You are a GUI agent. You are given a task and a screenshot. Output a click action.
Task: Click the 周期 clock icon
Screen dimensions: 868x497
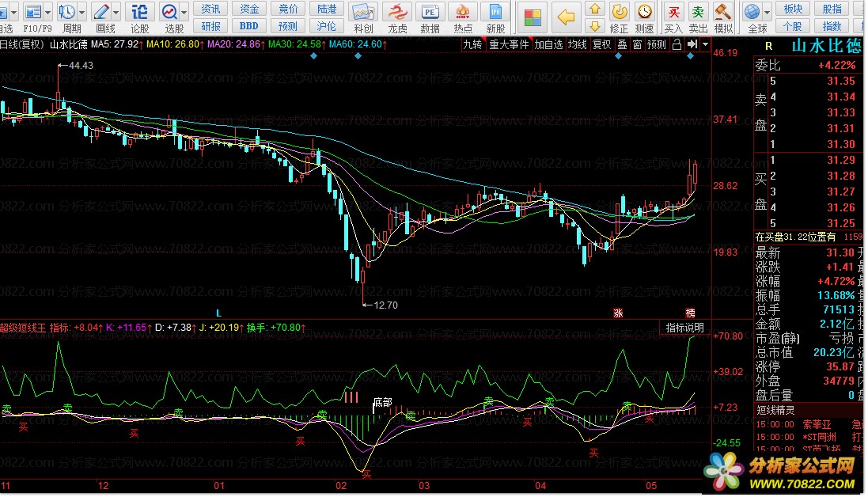pyautogui.click(x=66, y=11)
